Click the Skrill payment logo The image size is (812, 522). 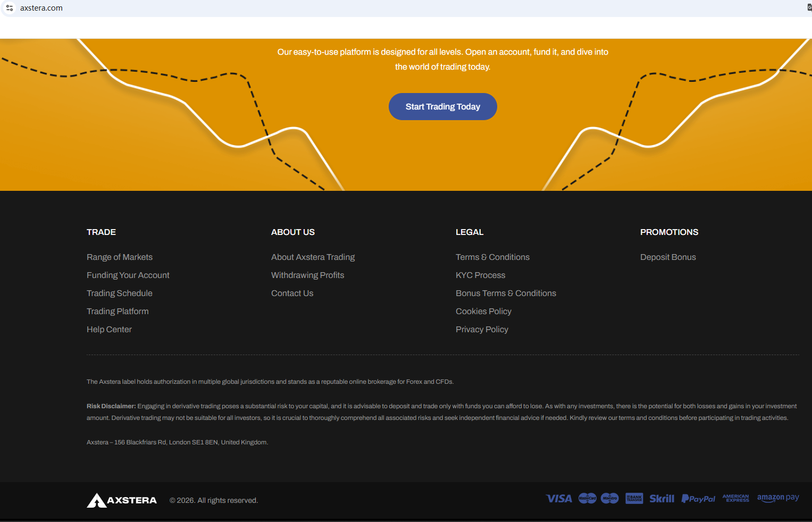click(x=662, y=499)
